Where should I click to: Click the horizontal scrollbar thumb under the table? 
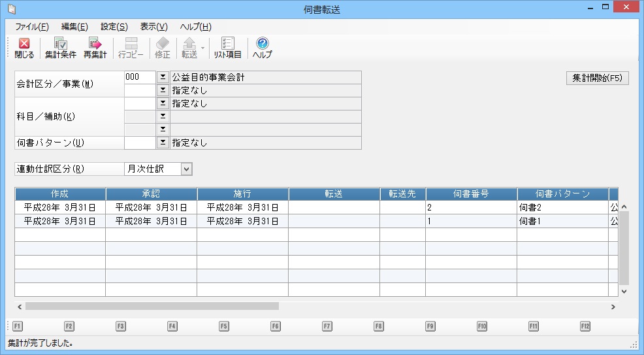152,306
